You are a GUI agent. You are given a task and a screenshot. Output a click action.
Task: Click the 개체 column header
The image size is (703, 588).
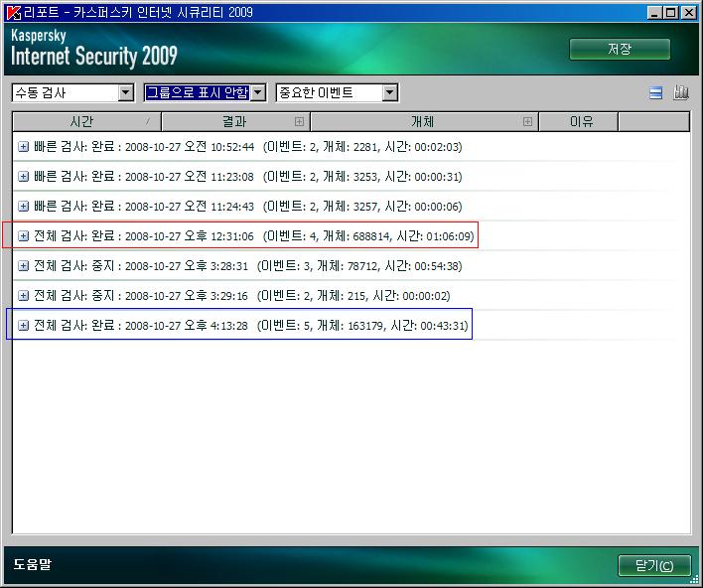point(424,121)
